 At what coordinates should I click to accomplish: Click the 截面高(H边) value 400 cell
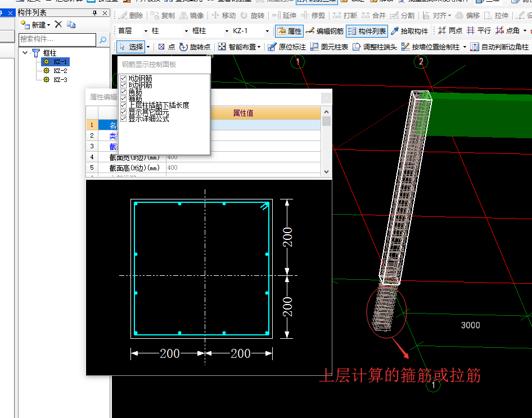244,167
